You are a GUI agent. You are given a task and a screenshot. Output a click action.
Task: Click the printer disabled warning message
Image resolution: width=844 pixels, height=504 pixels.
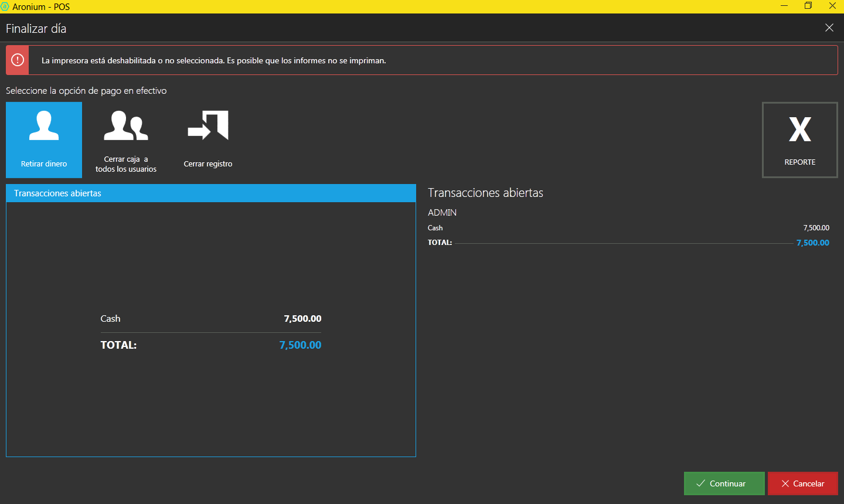213,60
